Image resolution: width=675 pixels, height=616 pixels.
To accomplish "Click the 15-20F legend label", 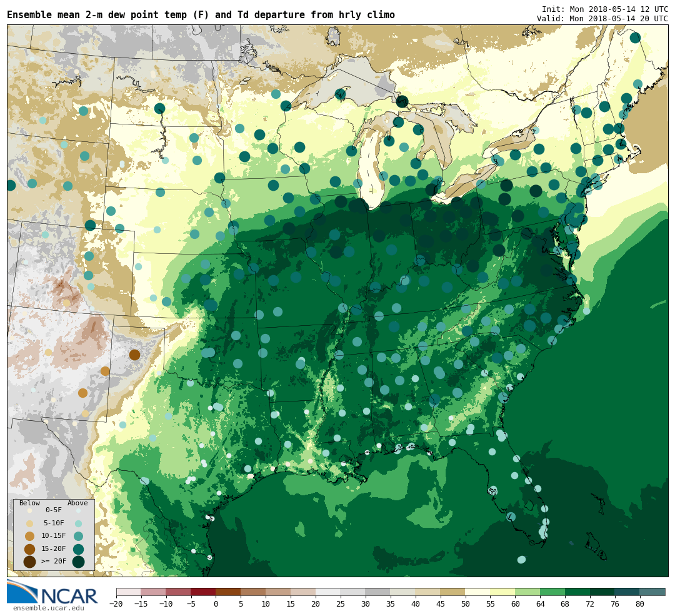I will (53, 549).
